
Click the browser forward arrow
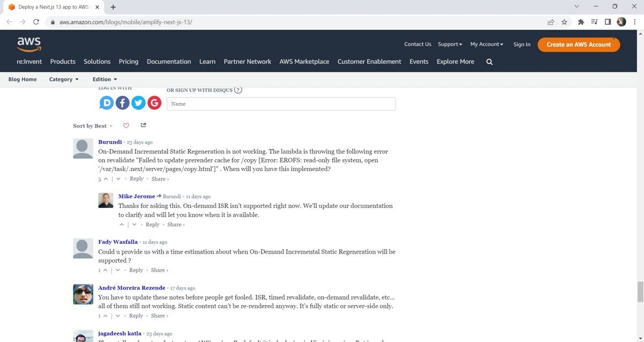[x=23, y=22]
